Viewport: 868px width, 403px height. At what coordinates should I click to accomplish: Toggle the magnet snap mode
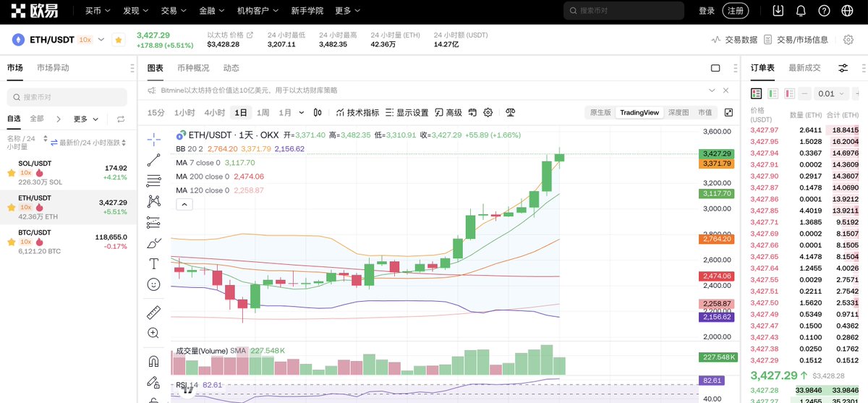153,361
